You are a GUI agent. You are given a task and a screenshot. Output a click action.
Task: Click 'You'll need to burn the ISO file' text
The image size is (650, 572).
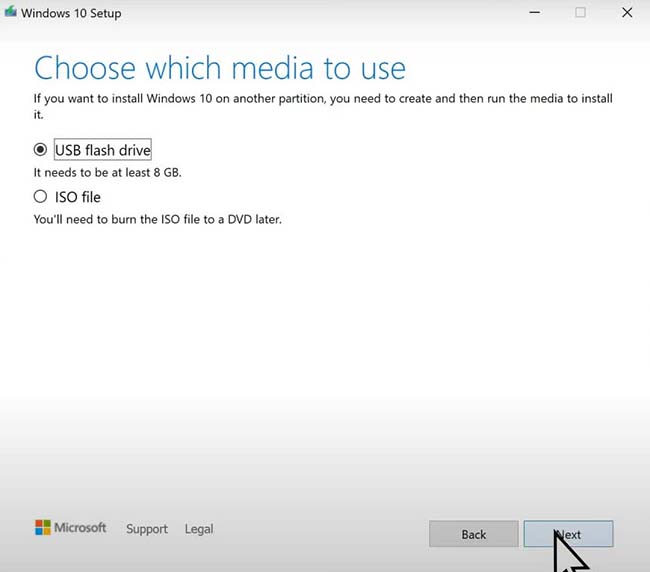click(x=158, y=219)
